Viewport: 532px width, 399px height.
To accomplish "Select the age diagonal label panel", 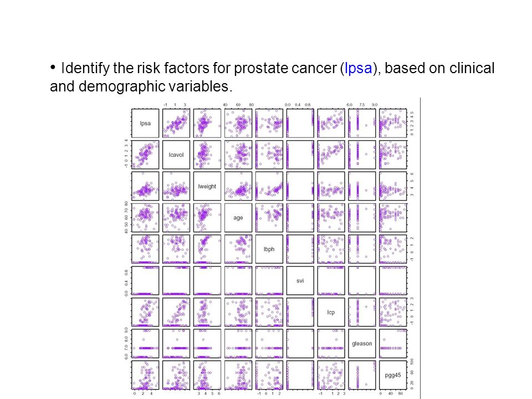I will [x=238, y=217].
